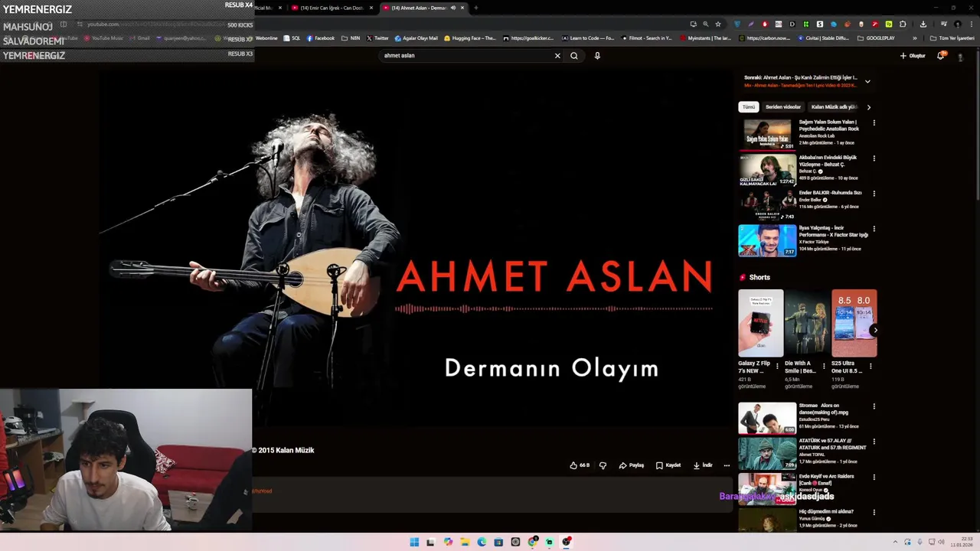Close the Emir Can İğrek tab
Image resolution: width=980 pixels, height=551 pixels.
(371, 8)
